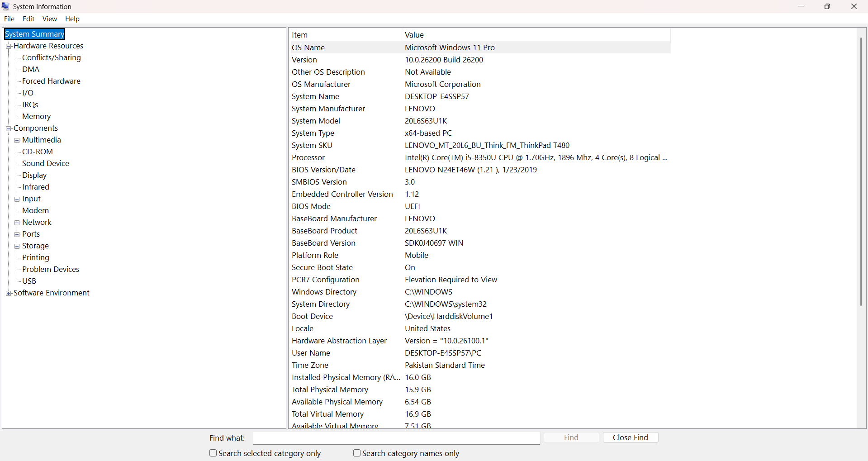Image resolution: width=868 pixels, height=461 pixels.
Task: Select Forced Hardware category
Action: pos(51,81)
